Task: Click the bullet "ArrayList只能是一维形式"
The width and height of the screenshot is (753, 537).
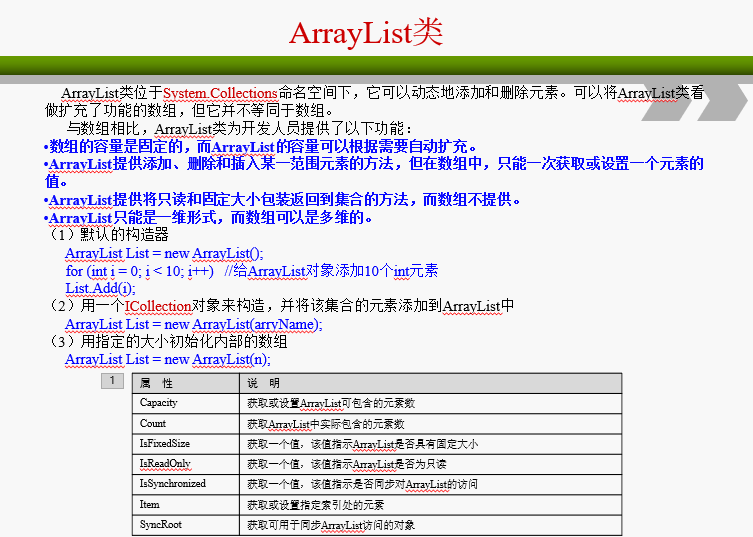Action: [x=208, y=218]
